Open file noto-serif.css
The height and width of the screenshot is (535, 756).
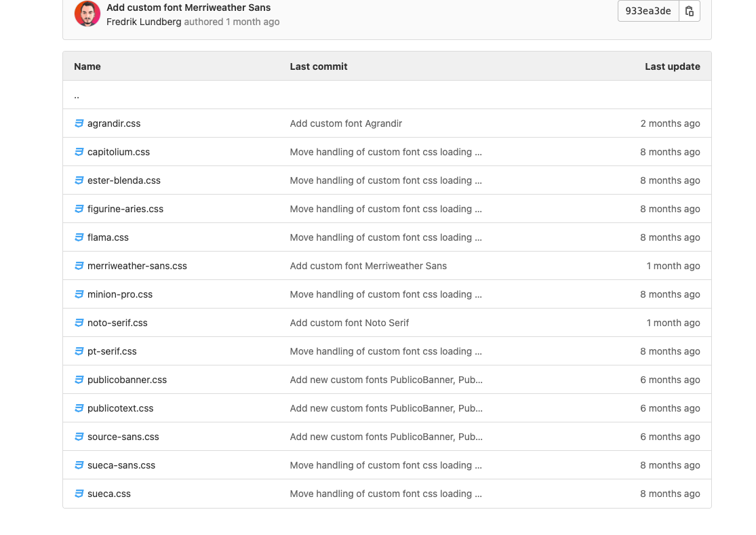[x=118, y=323]
